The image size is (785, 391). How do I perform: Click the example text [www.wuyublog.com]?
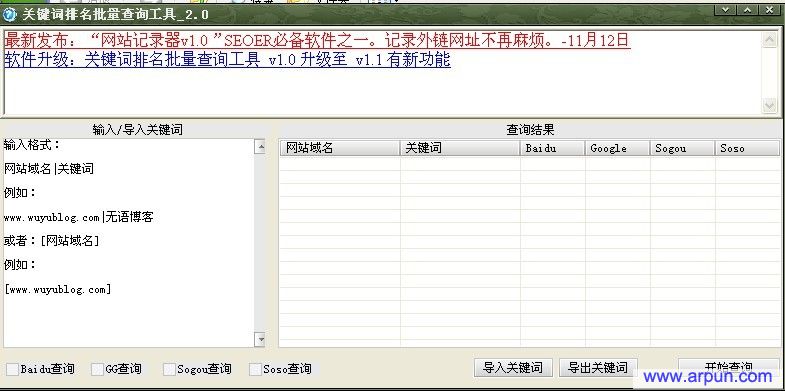(58, 289)
